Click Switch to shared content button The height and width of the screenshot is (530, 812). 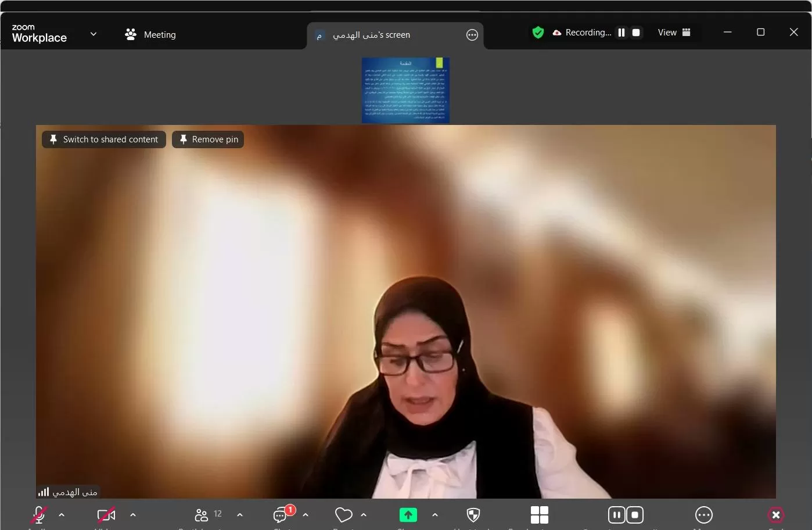click(x=104, y=139)
